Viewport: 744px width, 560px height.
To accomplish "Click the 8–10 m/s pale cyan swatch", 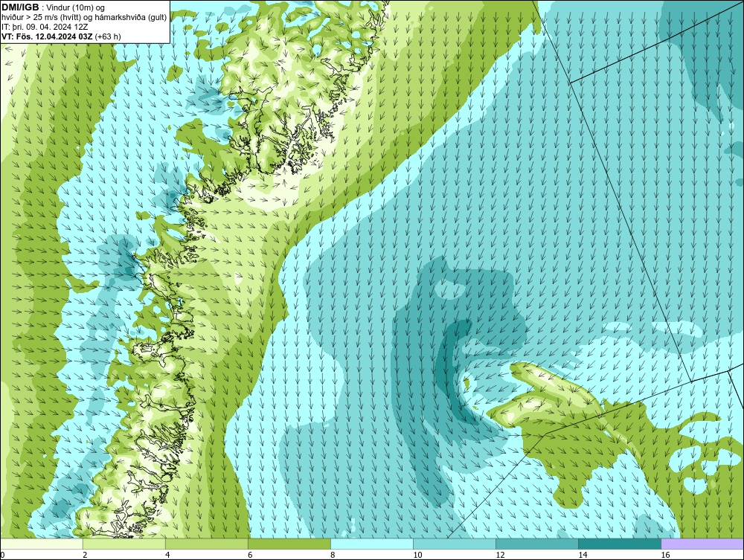I will coord(372,544).
